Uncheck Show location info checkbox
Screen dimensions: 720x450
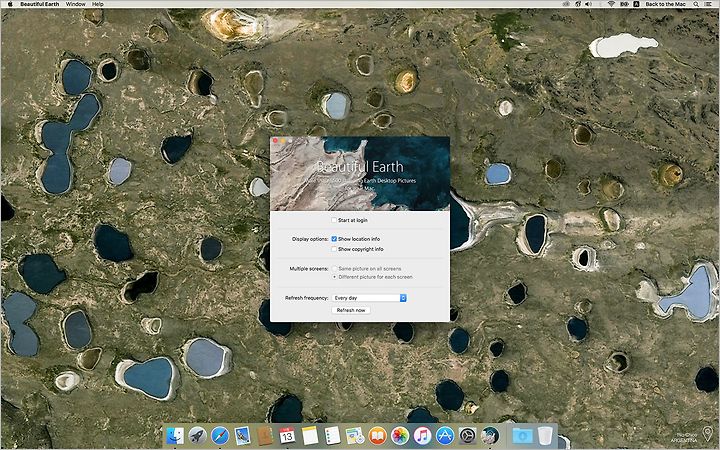(x=334, y=239)
